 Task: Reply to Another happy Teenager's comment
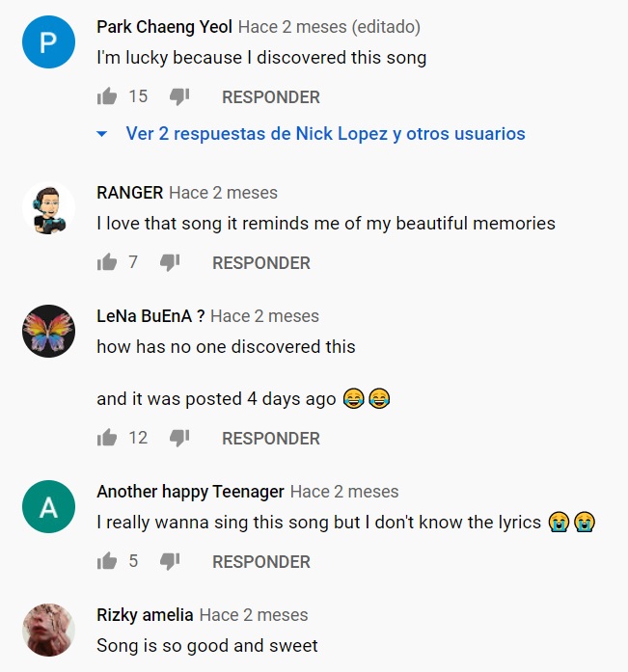[261, 562]
